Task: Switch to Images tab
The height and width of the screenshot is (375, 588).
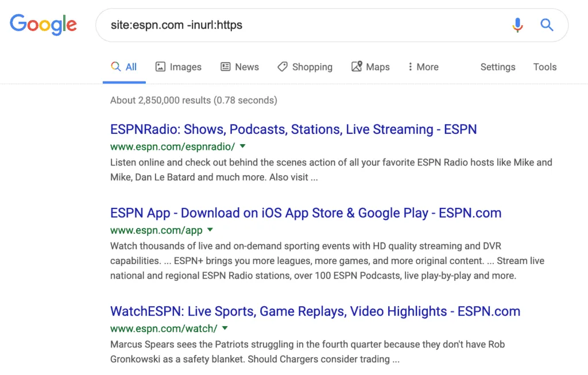Action: (179, 67)
